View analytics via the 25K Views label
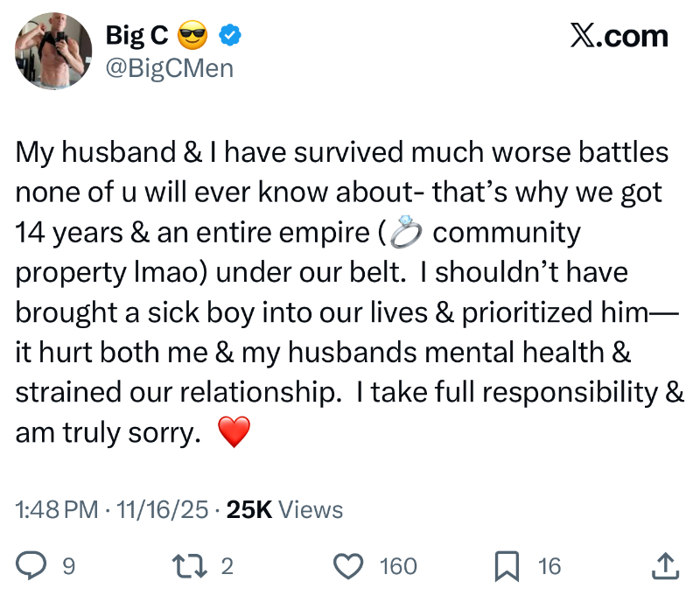700x602 pixels. pyautogui.click(x=284, y=510)
